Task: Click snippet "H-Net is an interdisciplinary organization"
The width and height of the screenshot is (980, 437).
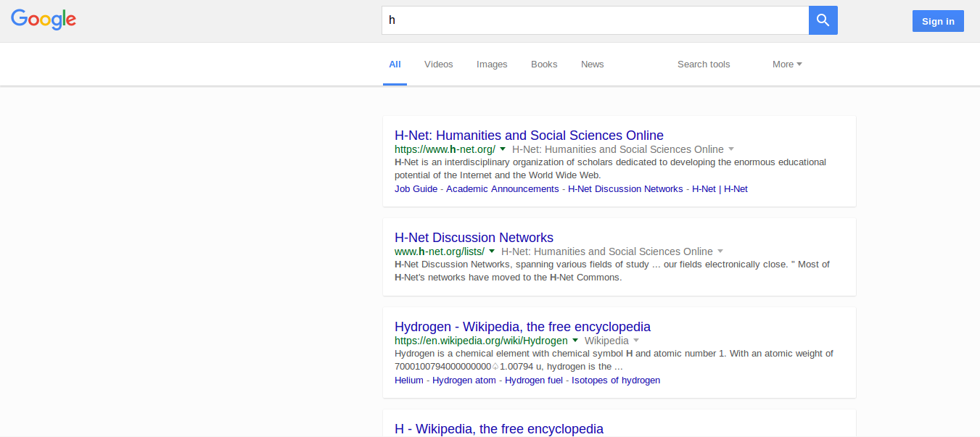Action: click(x=610, y=169)
